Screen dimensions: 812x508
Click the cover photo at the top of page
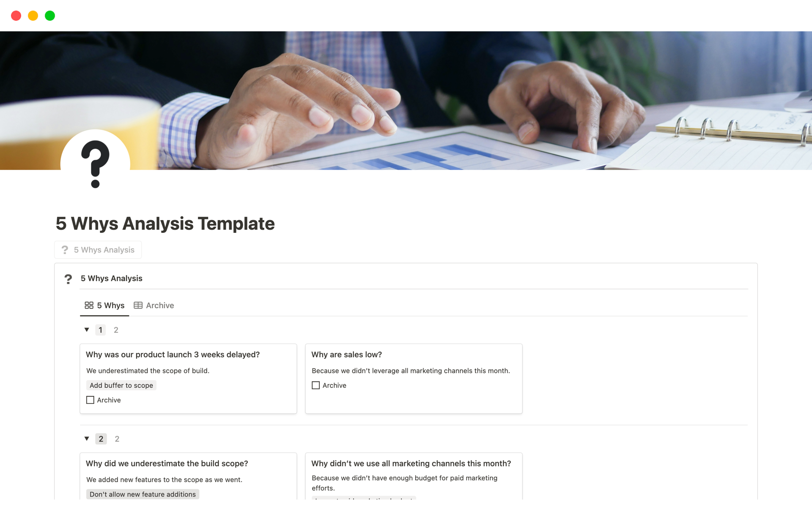coord(406,99)
